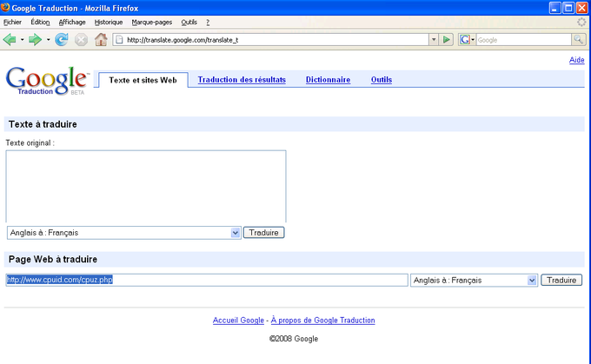
Task: Click the green Go arrow beside the address bar
Action: 446,40
